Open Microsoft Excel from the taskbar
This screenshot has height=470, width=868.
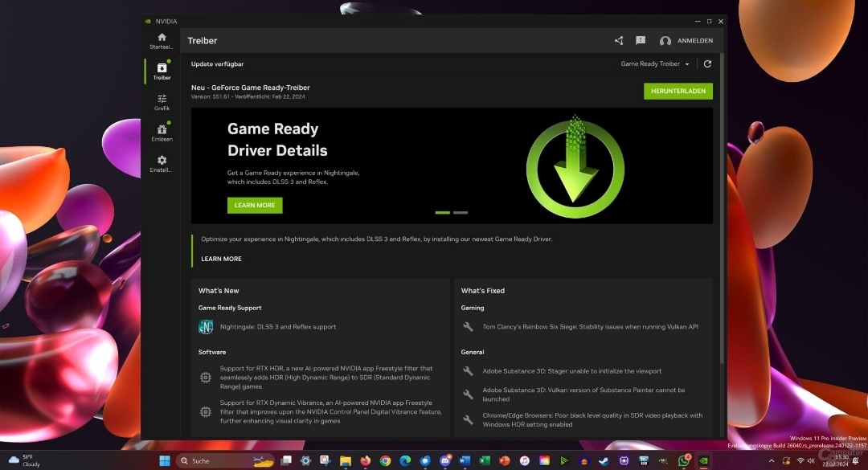485,460
